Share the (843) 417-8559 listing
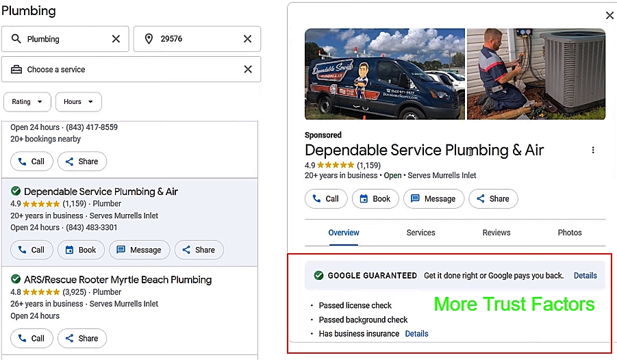The image size is (617, 364). pyautogui.click(x=82, y=161)
